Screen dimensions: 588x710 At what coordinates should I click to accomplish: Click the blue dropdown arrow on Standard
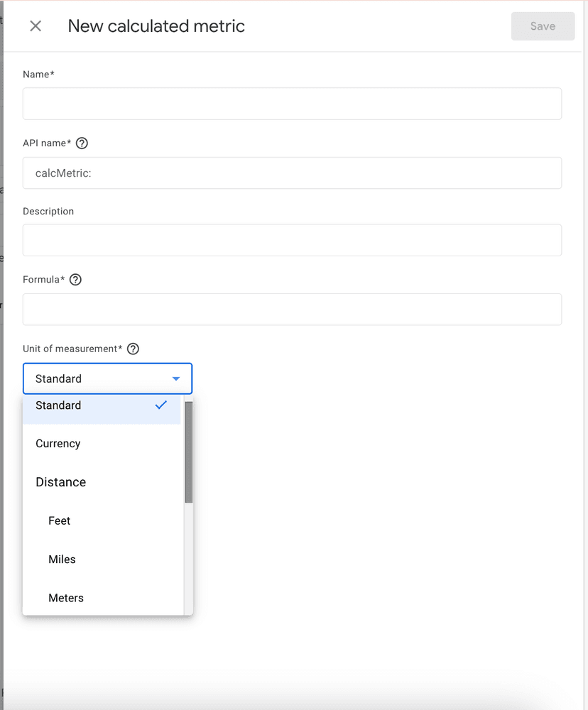click(x=175, y=378)
